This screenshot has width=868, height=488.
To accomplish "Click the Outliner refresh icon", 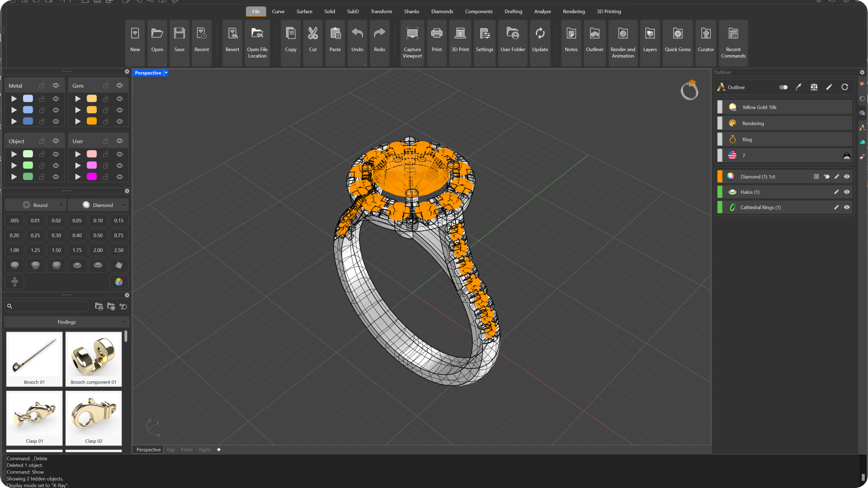I will [x=844, y=87].
